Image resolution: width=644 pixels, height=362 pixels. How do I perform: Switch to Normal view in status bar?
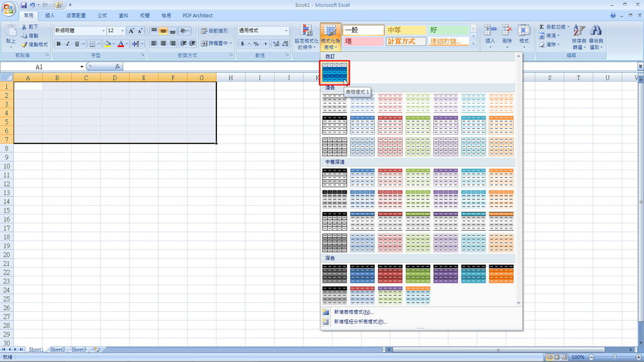tap(548, 357)
